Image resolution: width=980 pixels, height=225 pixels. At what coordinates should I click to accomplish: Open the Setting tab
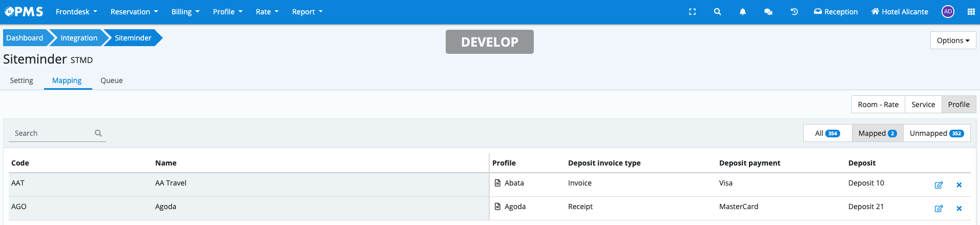22,80
